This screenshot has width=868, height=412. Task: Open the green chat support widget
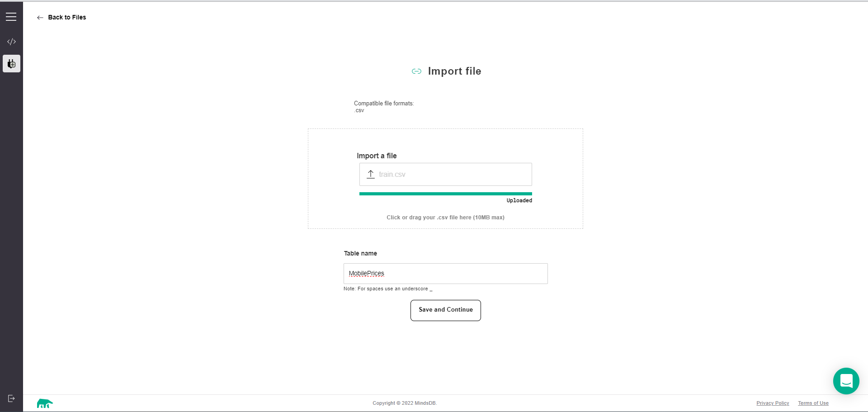tap(846, 381)
